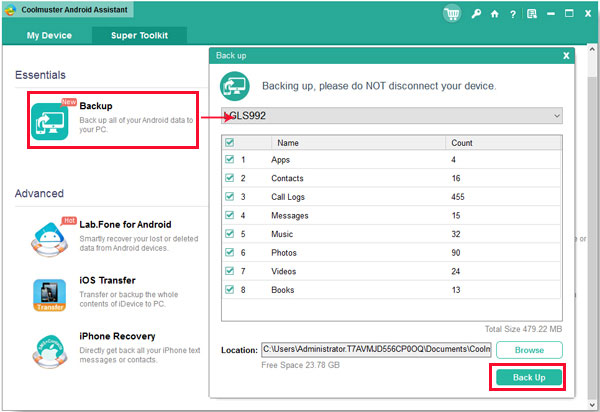600x412 pixels.
Task: Select the Contacts row name
Action: (287, 178)
